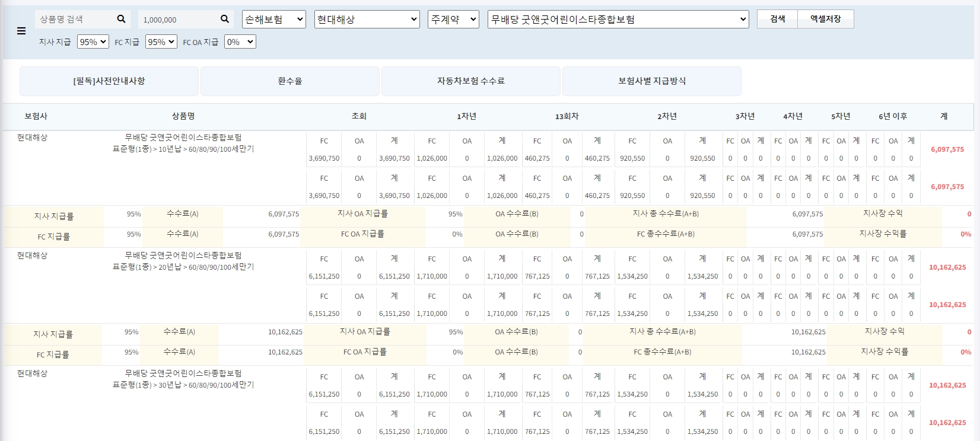Viewport: 980px width, 441px height.
Task: Click the magnifier icon beside 1,000,000 amount
Action: (x=224, y=19)
